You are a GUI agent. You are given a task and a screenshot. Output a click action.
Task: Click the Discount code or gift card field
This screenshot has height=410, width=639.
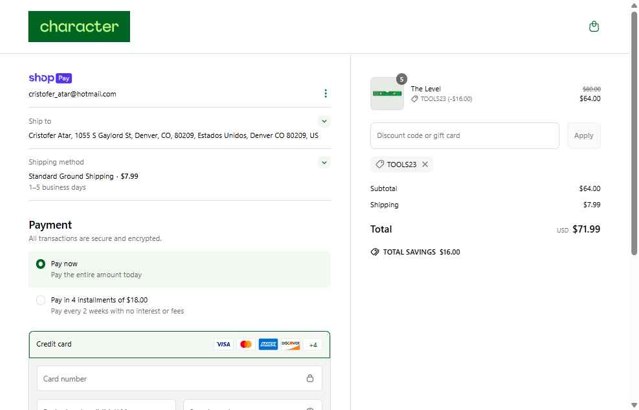click(x=465, y=135)
